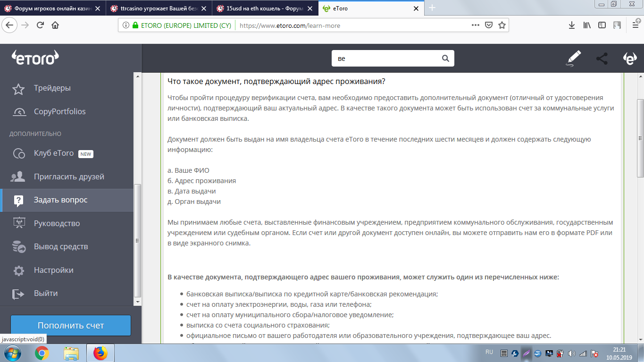The height and width of the screenshot is (362, 644).
Task: Switch to Форум игроков онлайн казино tab
Action: tap(52, 8)
